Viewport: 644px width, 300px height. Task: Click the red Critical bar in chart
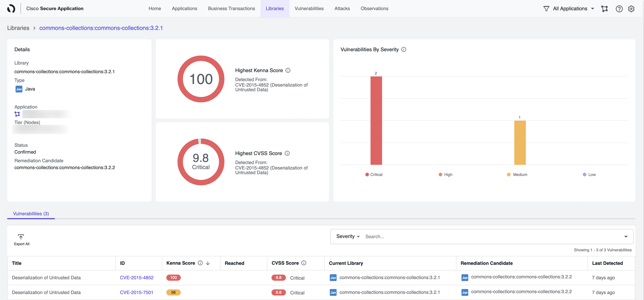[376, 121]
